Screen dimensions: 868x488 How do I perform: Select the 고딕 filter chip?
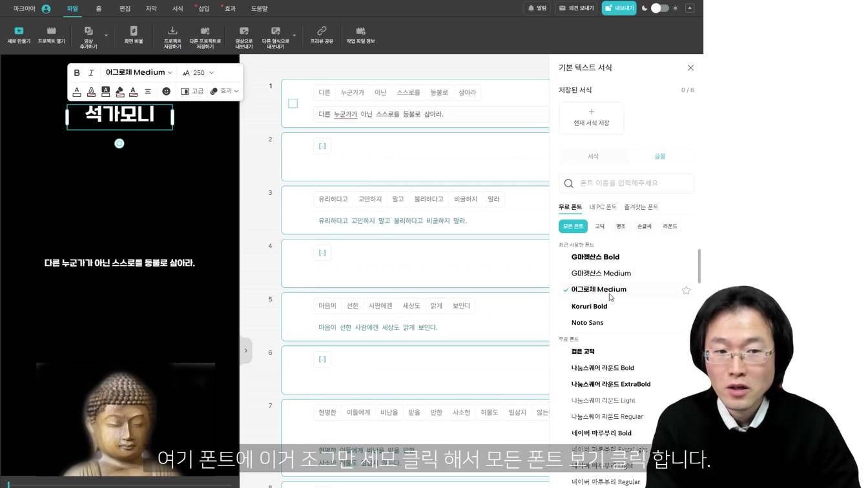click(x=599, y=227)
